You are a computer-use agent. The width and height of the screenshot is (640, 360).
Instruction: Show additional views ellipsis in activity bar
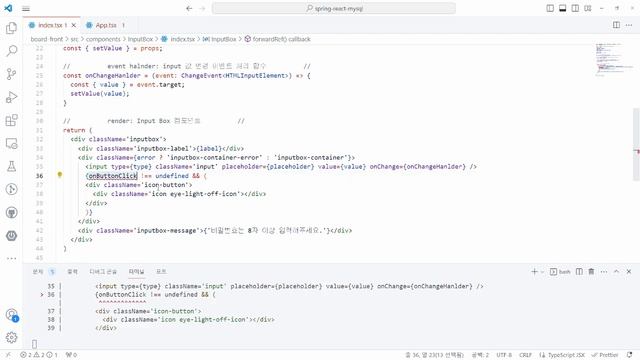pyautogui.click(x=11, y=258)
